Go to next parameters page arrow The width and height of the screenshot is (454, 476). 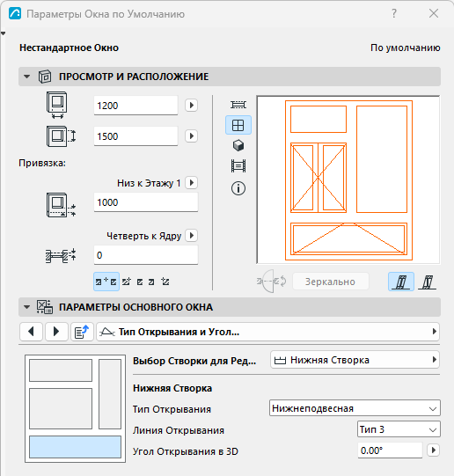[x=56, y=332]
